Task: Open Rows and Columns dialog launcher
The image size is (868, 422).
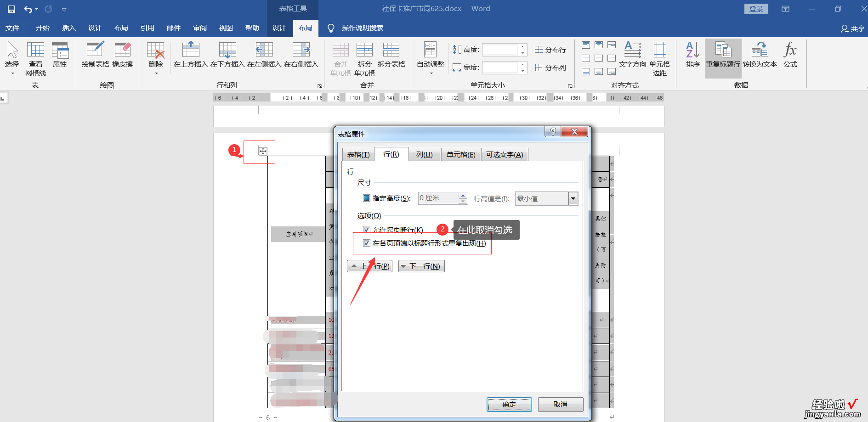Action: click(320, 86)
